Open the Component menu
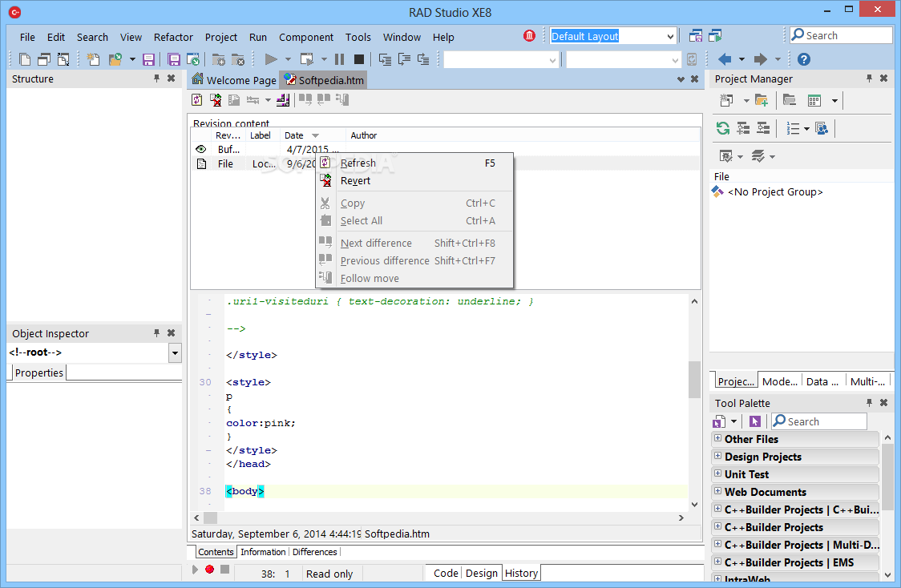Screen dimensions: 901x588 click(305, 37)
